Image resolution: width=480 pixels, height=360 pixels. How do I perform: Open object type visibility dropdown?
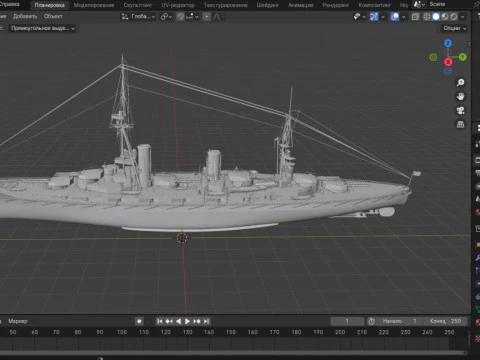pos(359,16)
